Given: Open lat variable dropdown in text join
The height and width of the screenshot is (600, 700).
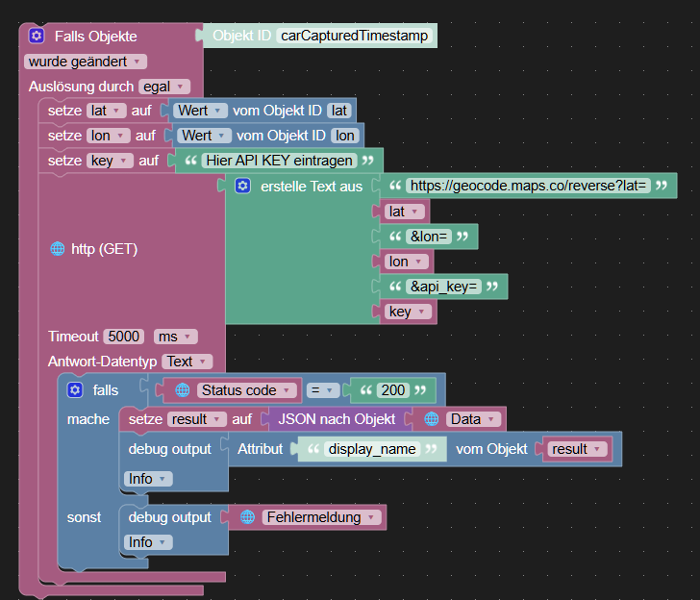Looking at the screenshot, I should coord(405,212).
